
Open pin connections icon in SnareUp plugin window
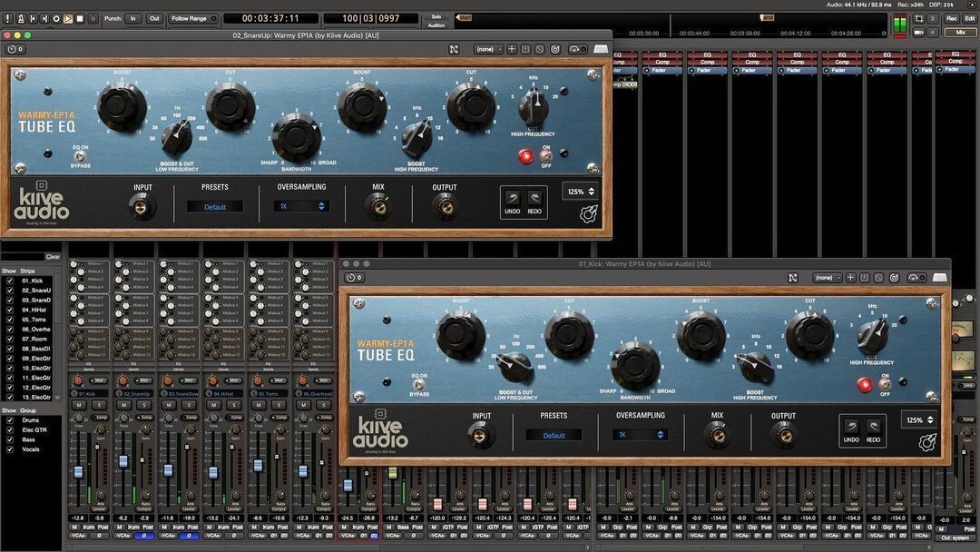pos(454,49)
